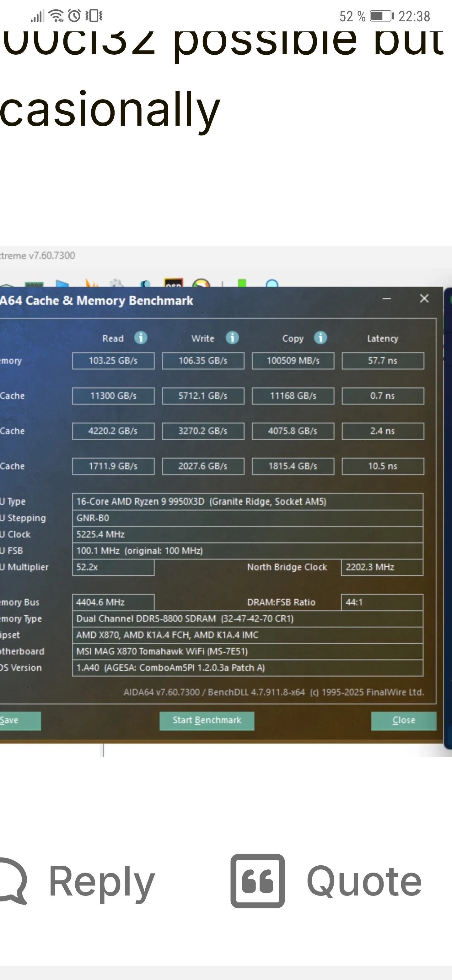This screenshot has height=980, width=452.
Task: Select cache copy value 4075.8 GB/s
Action: (x=293, y=431)
